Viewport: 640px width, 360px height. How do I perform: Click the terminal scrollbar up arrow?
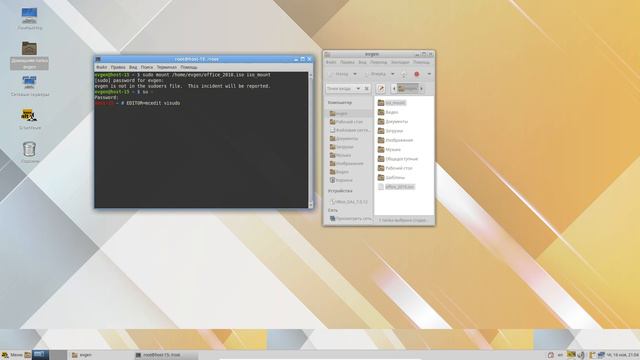click(x=311, y=76)
